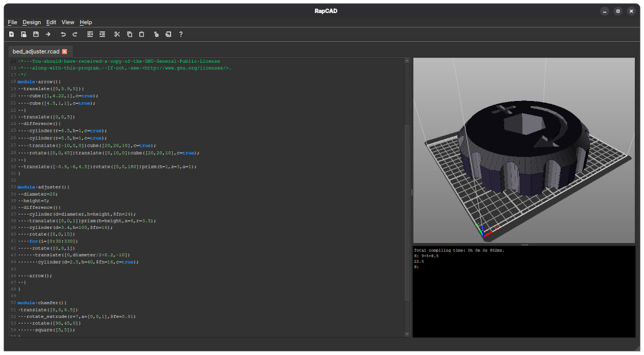Viewport: 644px width, 355px height.
Task: Click the 'height=5;' code line
Action: 36,201
